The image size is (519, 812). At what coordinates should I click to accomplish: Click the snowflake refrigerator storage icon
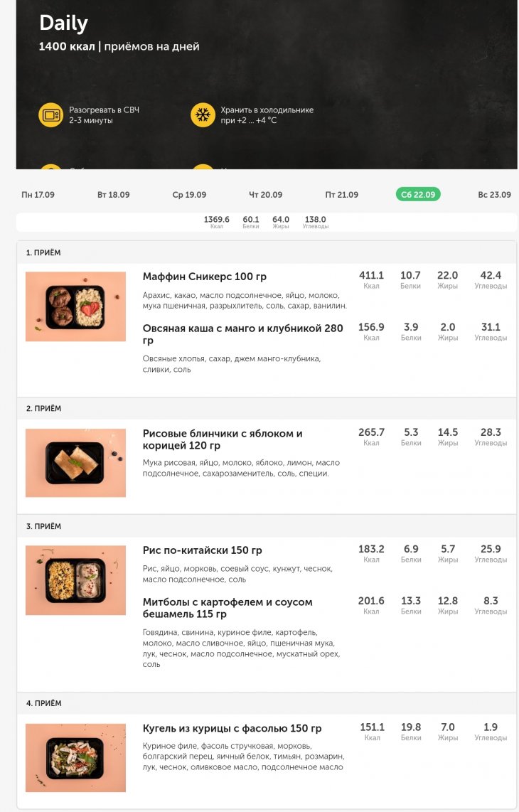click(203, 114)
